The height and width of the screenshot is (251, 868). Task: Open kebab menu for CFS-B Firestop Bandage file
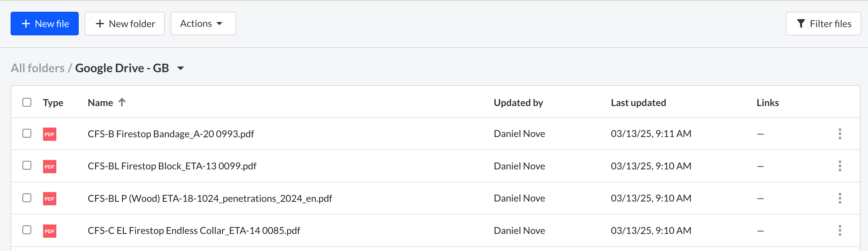pos(840,133)
